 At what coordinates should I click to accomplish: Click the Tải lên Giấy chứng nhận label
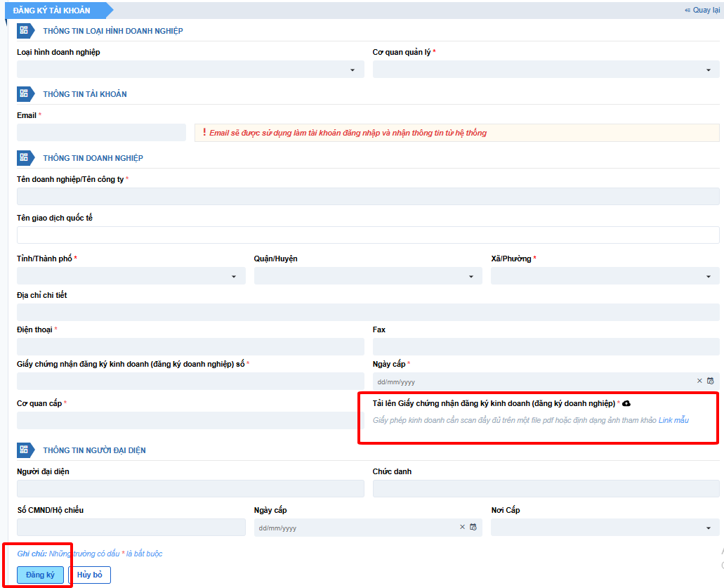(494, 403)
